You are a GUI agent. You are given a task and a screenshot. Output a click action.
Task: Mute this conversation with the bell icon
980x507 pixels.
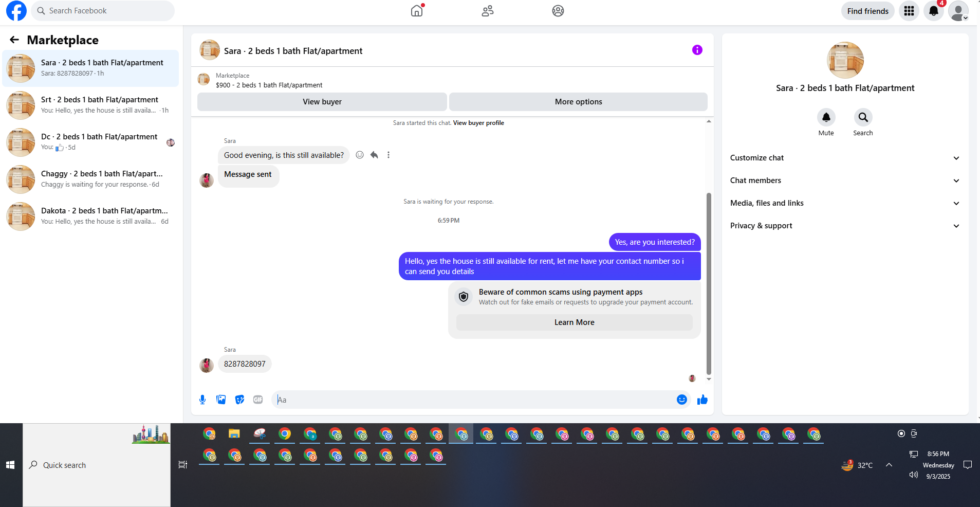coord(826,118)
